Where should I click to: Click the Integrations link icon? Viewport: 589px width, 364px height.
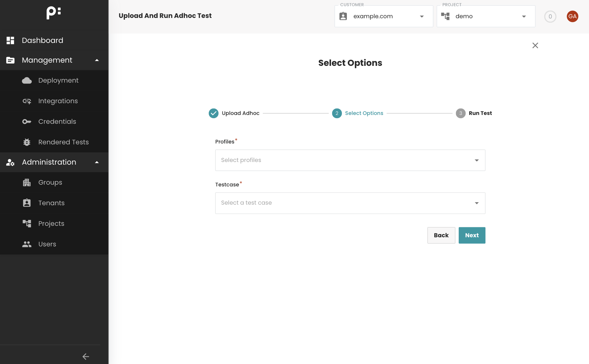coord(27,101)
